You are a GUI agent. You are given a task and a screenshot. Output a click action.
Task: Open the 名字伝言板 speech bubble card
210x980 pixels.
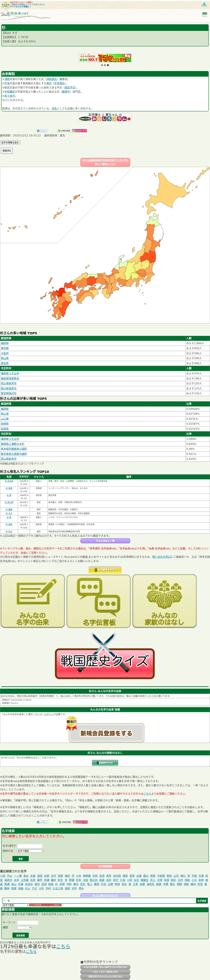point(99,601)
